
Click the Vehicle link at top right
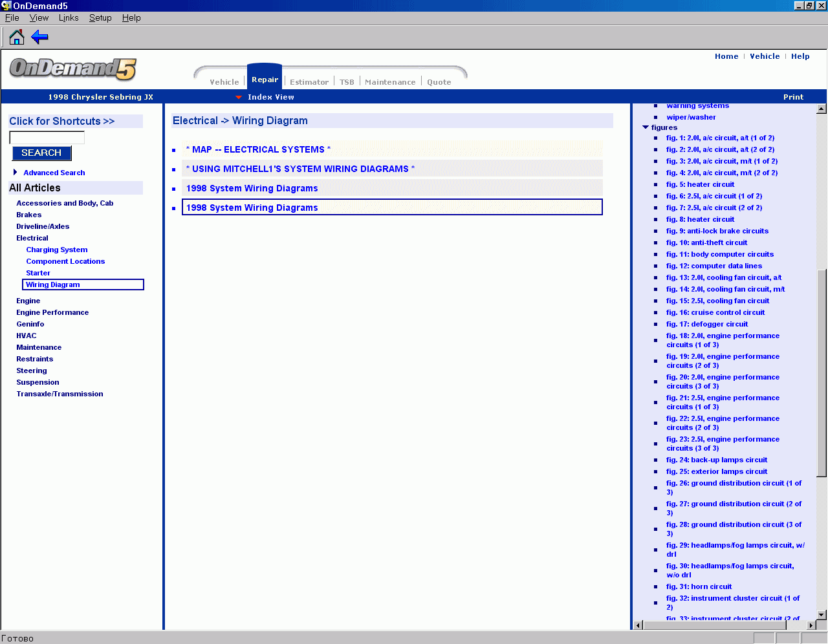point(765,56)
